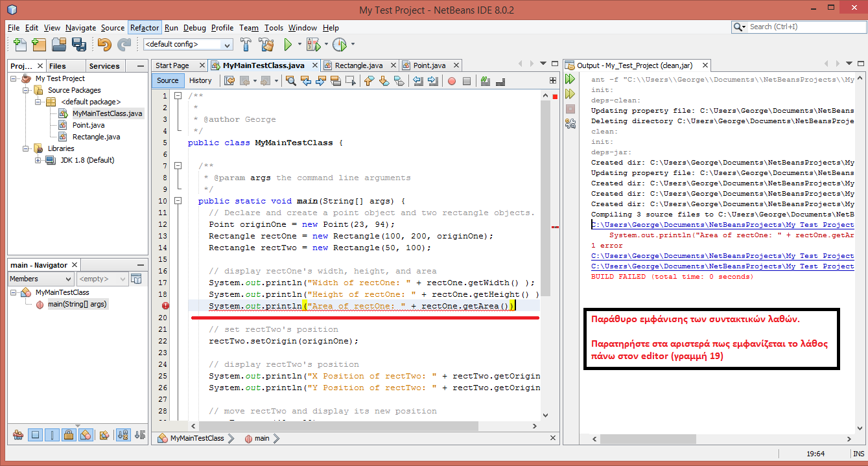Click Clean and Build Project icon

tap(266, 45)
